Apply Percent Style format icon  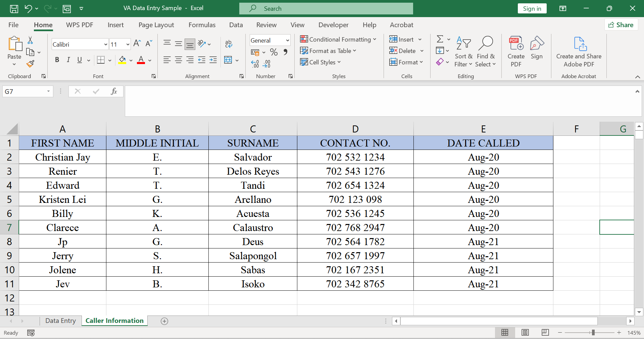274,52
